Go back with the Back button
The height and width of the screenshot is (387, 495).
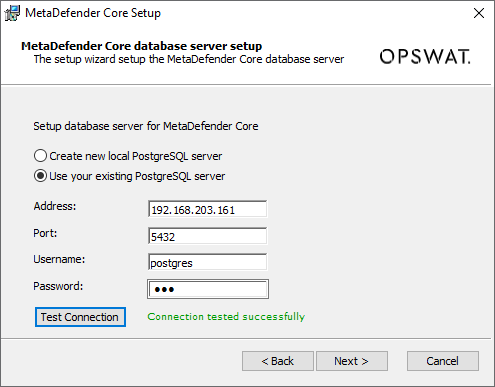coord(278,361)
